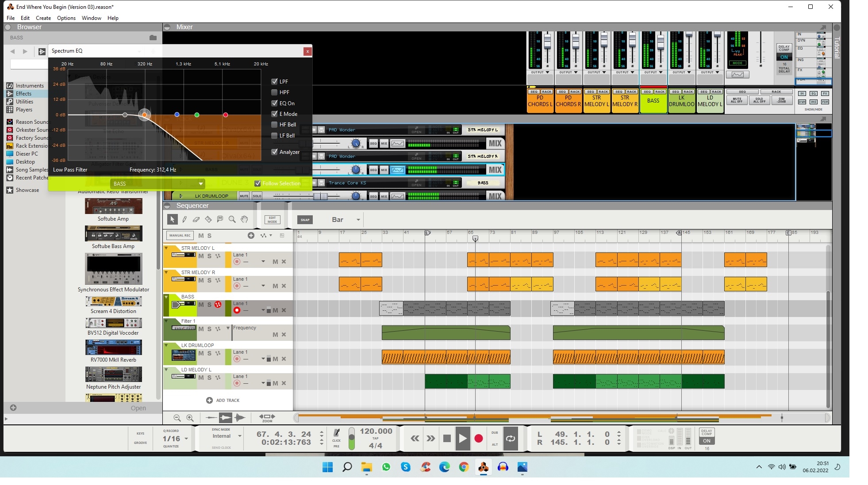Close the Spectrum EQ window
The width and height of the screenshot is (868, 485).
click(x=307, y=51)
